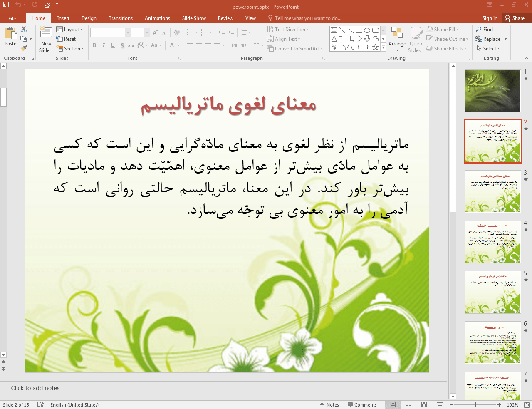Click Sign in link
The width and height of the screenshot is (532, 409).
[x=490, y=18]
